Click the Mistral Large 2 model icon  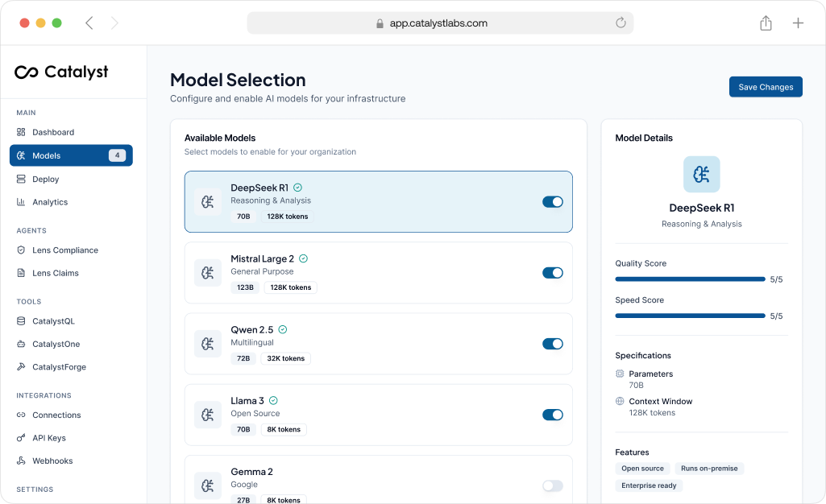coord(208,273)
